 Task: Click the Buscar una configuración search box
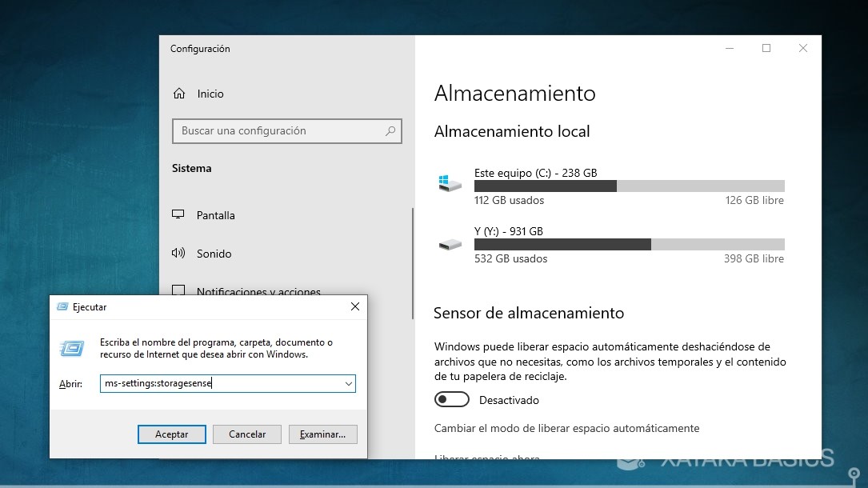coord(272,130)
